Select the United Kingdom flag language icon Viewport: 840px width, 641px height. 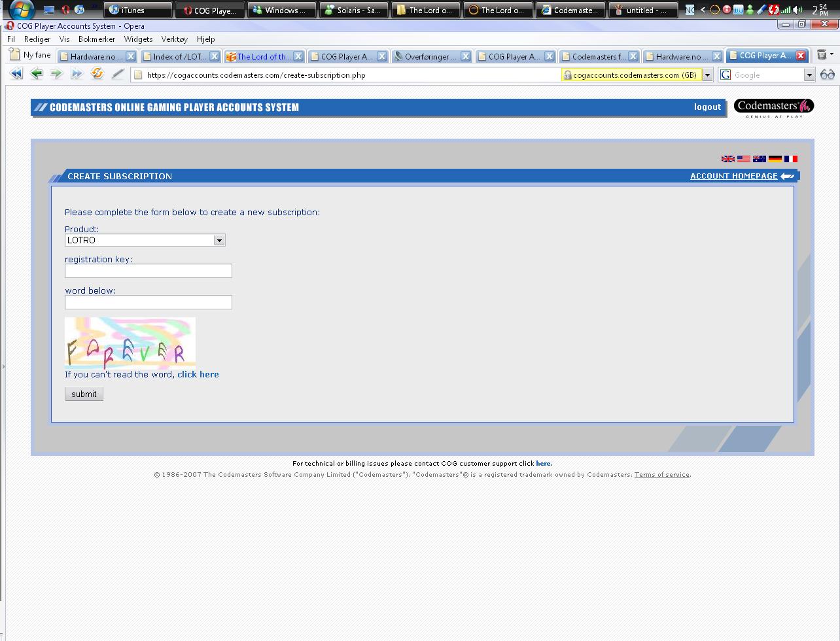point(727,159)
